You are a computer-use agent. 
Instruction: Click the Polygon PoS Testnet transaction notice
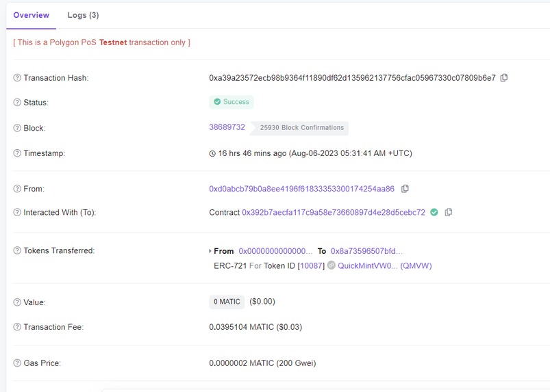[x=102, y=42]
